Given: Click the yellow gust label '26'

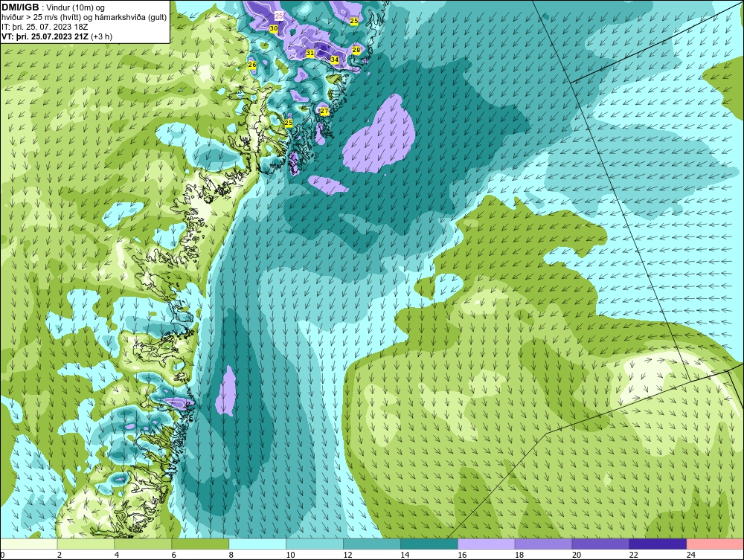Looking at the screenshot, I should (252, 65).
